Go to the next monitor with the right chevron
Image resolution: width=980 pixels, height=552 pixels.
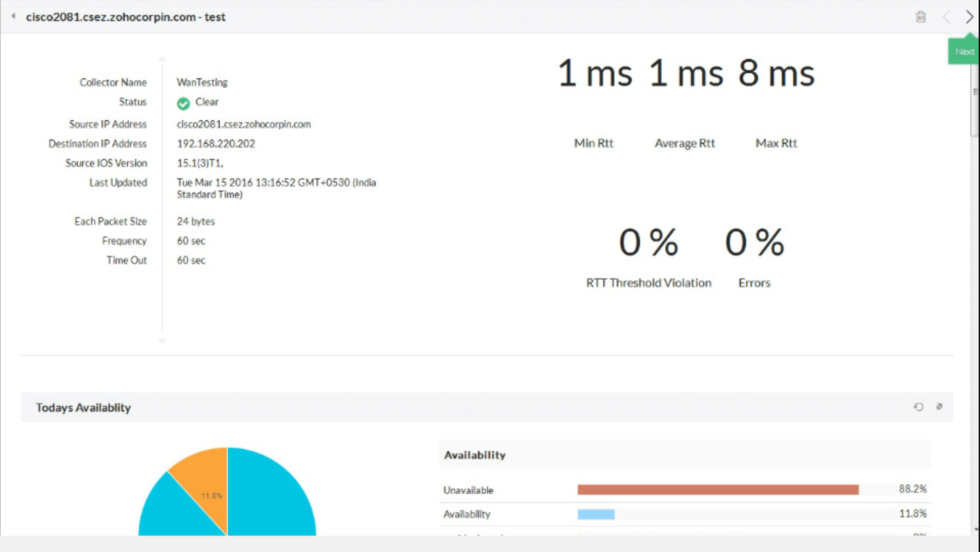click(x=969, y=17)
